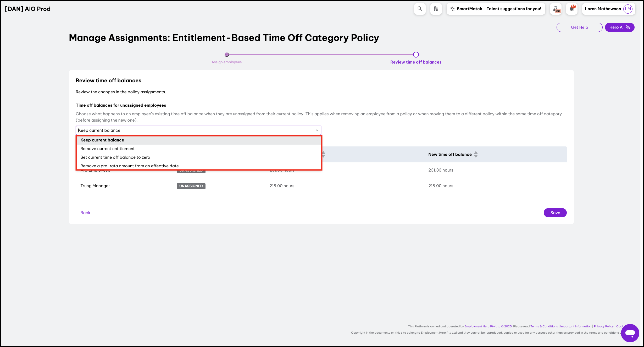Open the Get Help button
This screenshot has width=644, height=347.
579,27
